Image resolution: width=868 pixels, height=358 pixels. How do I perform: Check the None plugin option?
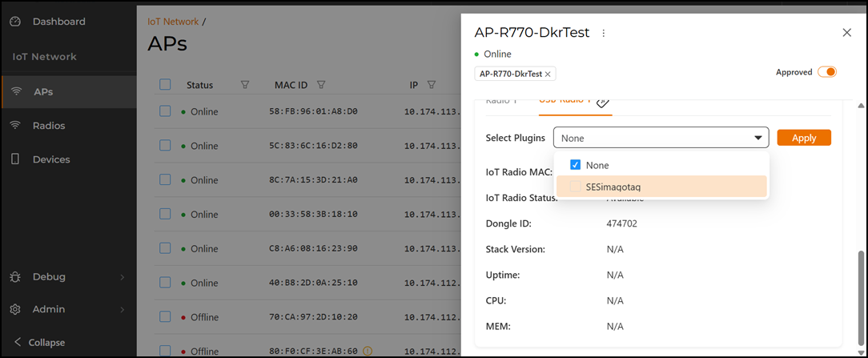point(575,165)
